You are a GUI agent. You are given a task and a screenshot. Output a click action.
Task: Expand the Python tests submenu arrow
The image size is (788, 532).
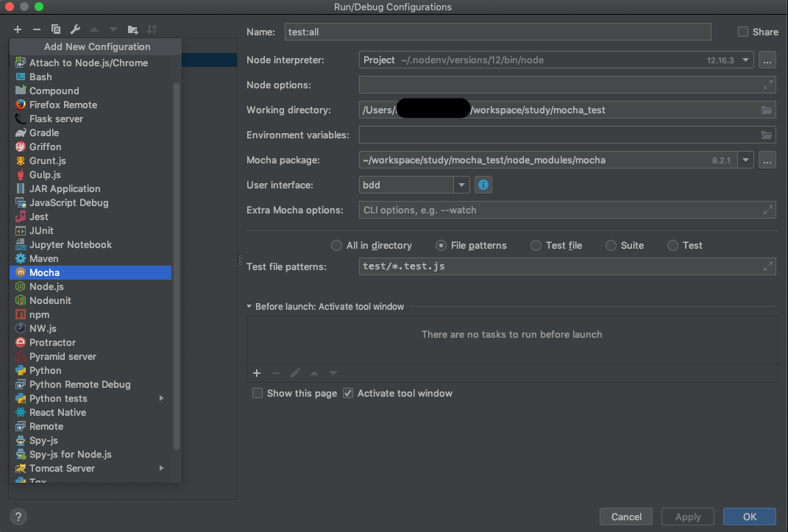point(162,398)
